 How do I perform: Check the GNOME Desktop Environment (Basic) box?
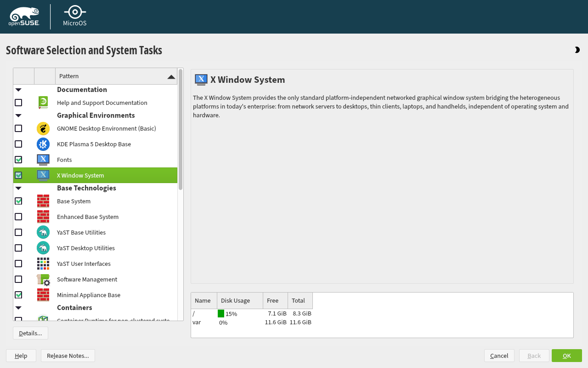click(18, 128)
